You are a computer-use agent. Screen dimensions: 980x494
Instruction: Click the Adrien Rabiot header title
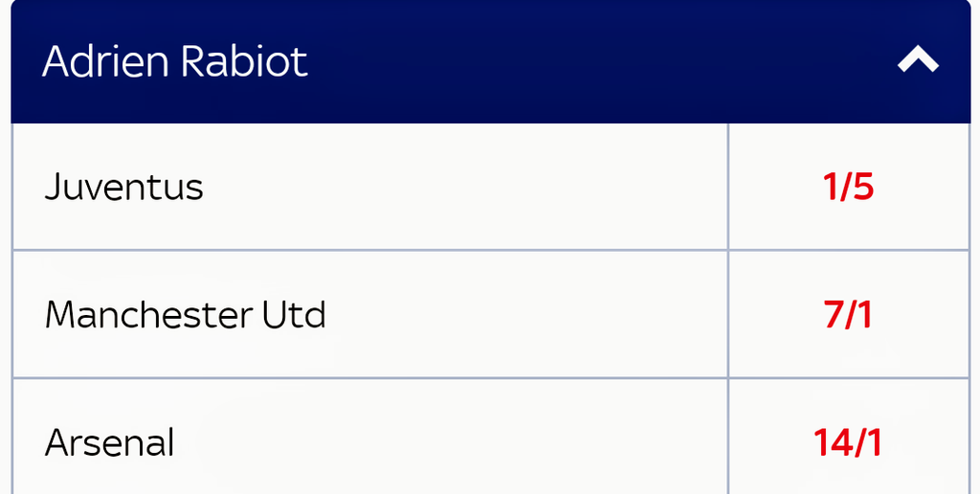175,62
